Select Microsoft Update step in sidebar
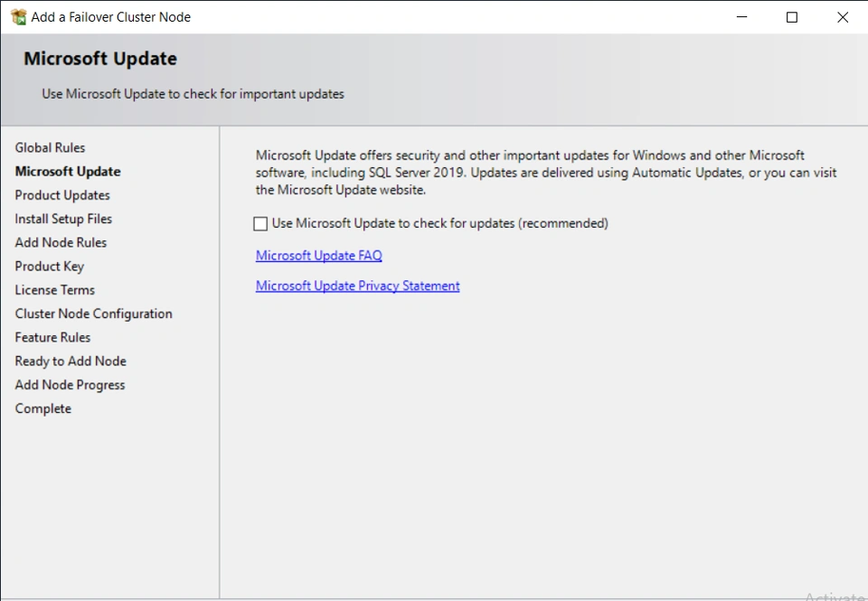868x601 pixels. point(68,172)
